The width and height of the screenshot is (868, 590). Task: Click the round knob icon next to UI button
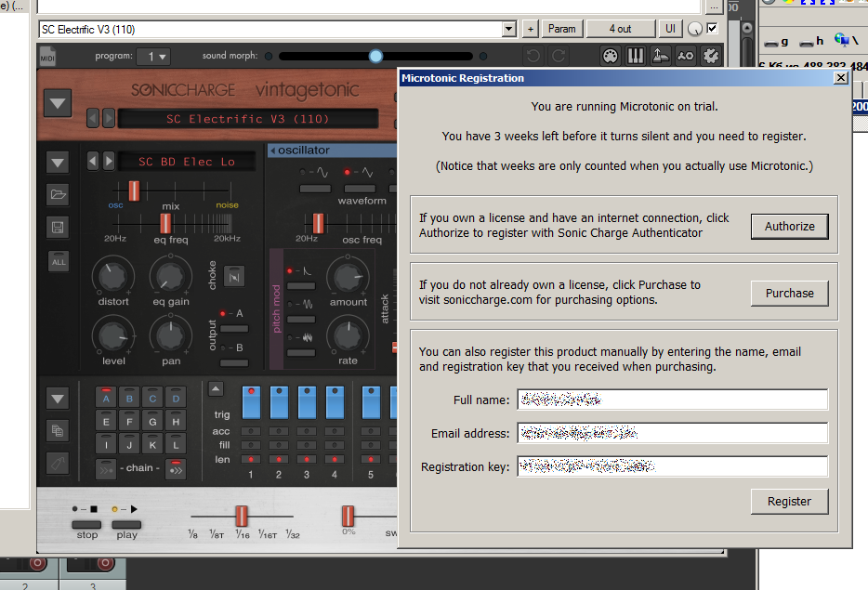[x=695, y=29]
